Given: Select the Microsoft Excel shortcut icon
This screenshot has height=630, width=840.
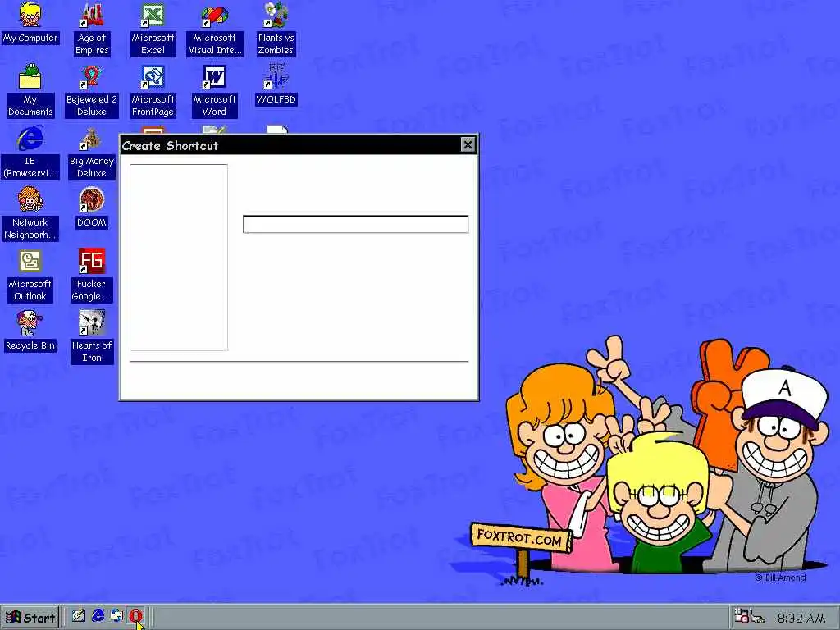Looking at the screenshot, I should click(153, 15).
